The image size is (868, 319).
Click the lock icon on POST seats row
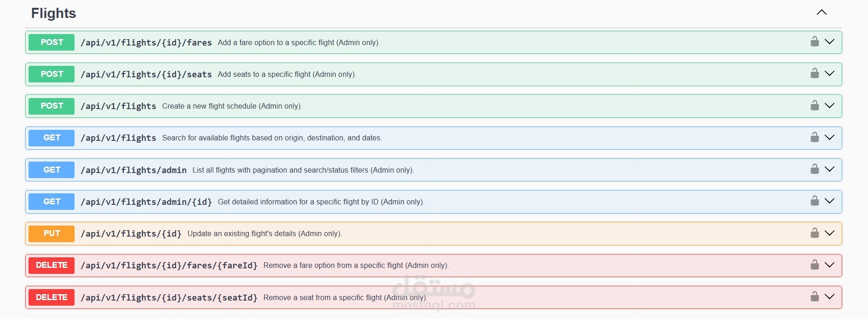[815, 74]
